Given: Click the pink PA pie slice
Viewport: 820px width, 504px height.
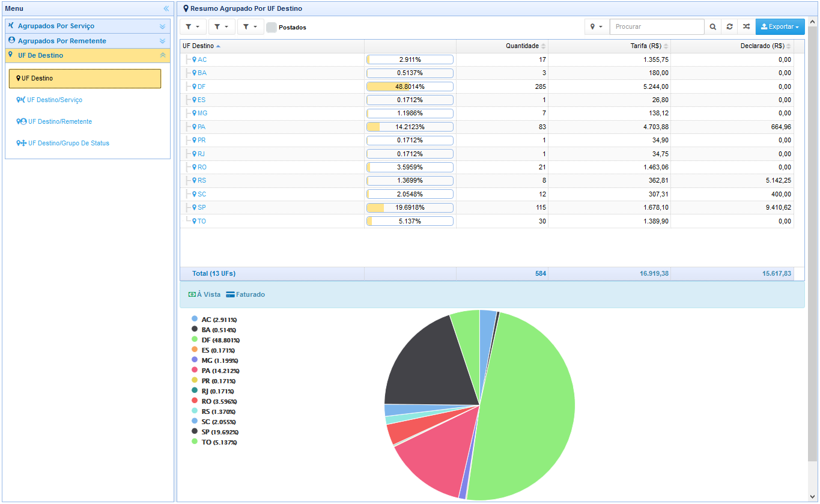Looking at the screenshot, I should pyautogui.click(x=442, y=451).
